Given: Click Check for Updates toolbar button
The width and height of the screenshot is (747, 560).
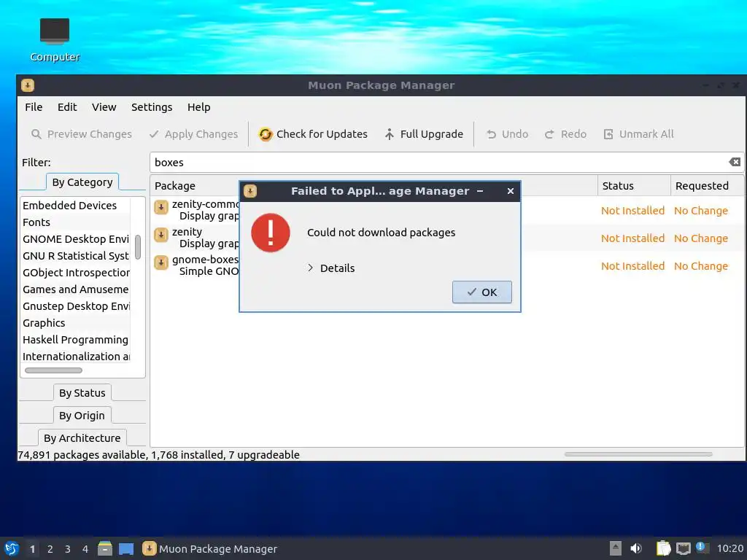Looking at the screenshot, I should pyautogui.click(x=313, y=134).
